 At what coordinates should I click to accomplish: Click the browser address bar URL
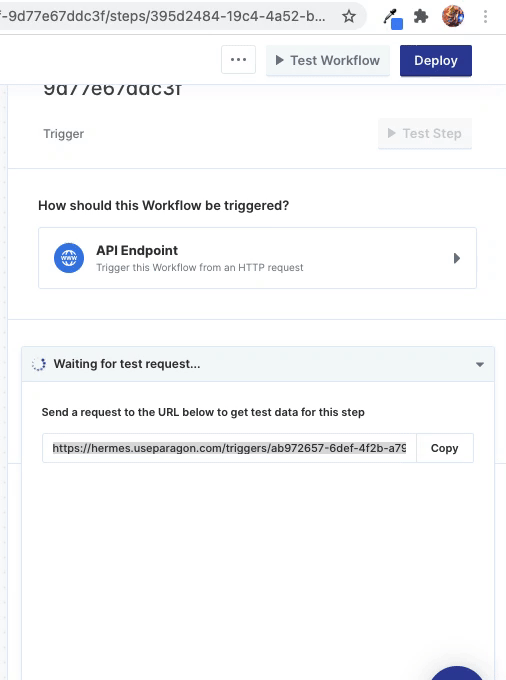tap(165, 16)
